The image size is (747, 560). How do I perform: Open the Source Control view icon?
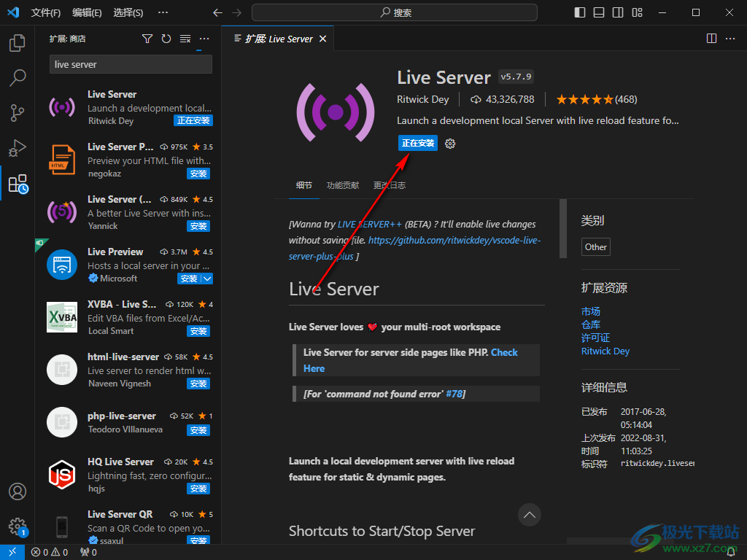point(18,112)
